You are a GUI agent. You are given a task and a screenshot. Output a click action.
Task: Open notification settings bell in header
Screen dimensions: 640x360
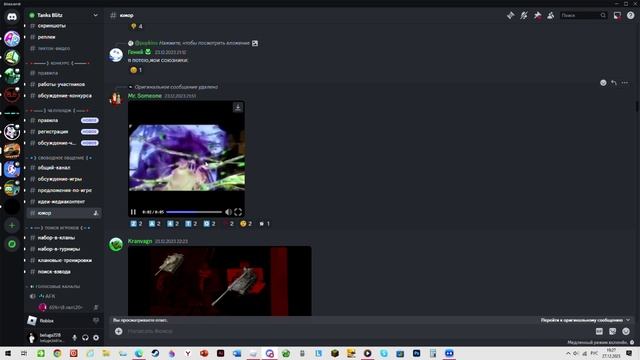click(524, 16)
